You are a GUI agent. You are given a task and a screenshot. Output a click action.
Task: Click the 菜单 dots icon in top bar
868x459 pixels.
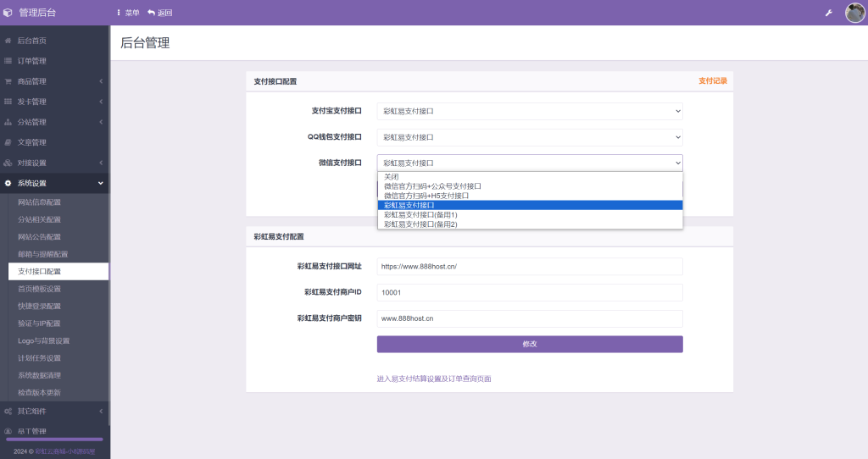(x=119, y=12)
